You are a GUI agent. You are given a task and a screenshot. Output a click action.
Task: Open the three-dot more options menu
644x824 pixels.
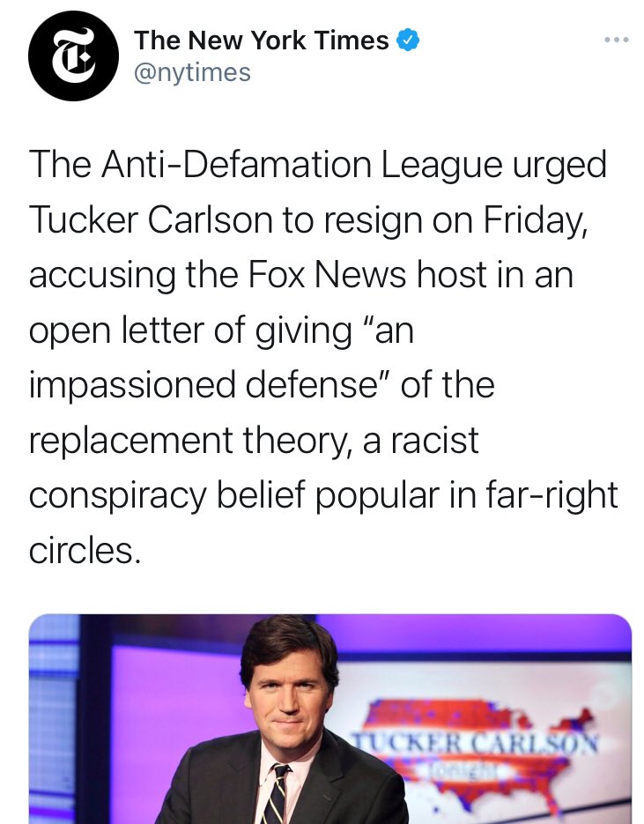tap(615, 40)
